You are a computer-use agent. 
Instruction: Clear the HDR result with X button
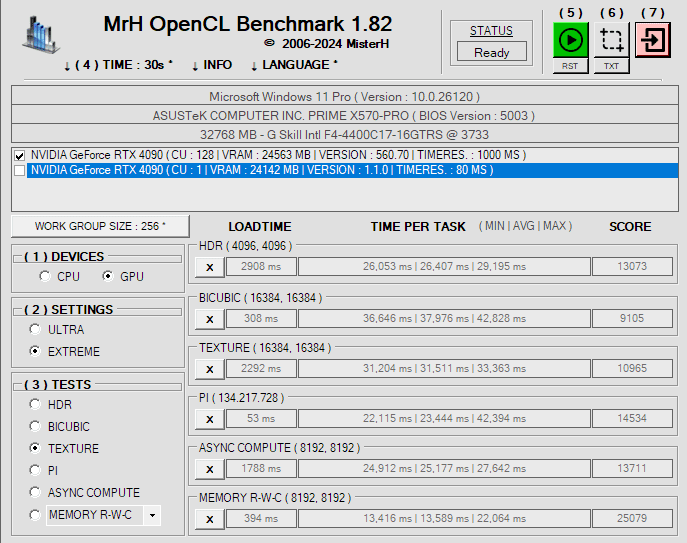(x=210, y=267)
